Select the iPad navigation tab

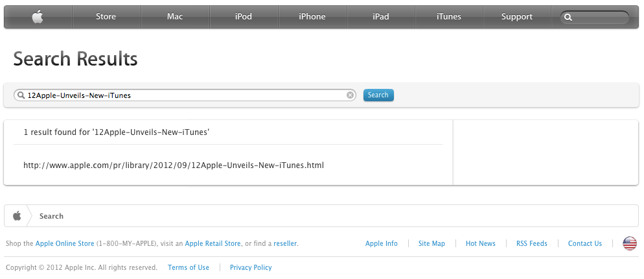(381, 17)
